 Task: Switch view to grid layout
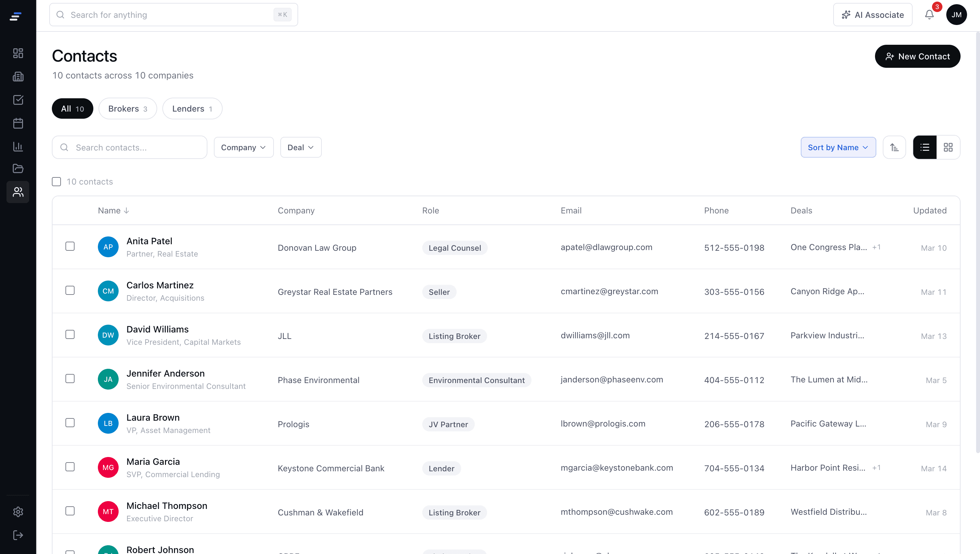click(949, 147)
